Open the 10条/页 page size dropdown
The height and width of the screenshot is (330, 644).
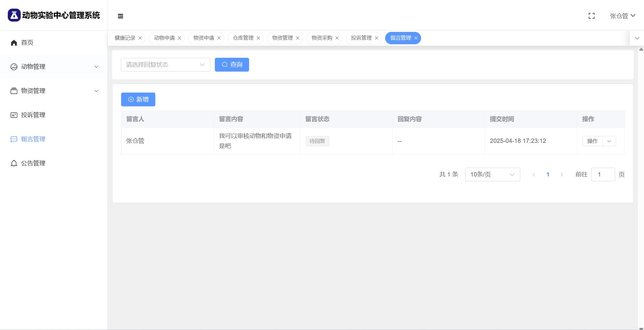pos(492,174)
